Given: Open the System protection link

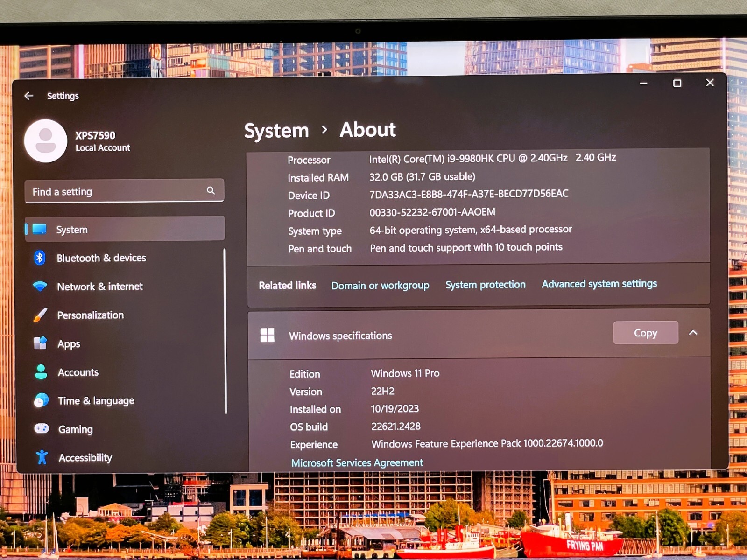Looking at the screenshot, I should point(486,285).
